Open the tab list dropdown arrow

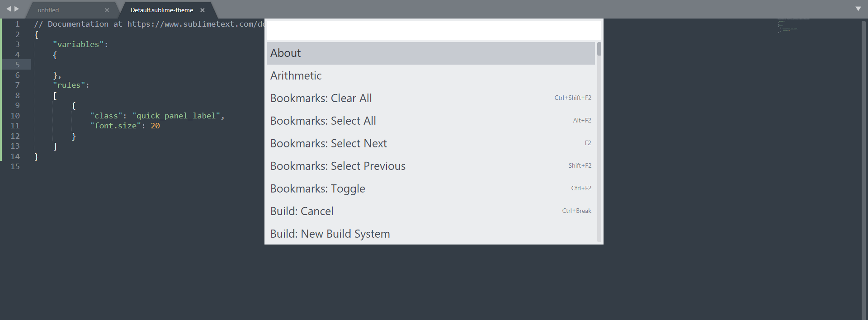(x=858, y=9)
